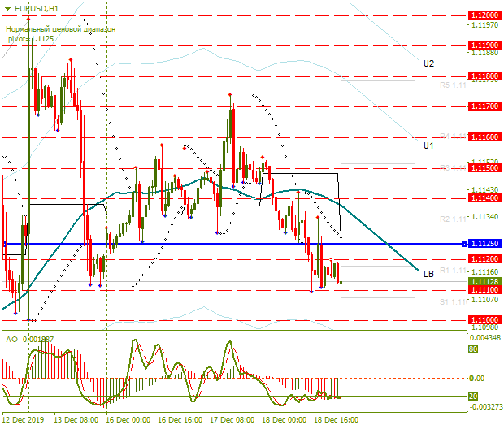Click the AO -0.001887 indicator label
Screen dimensions: 504x429
pos(30,340)
